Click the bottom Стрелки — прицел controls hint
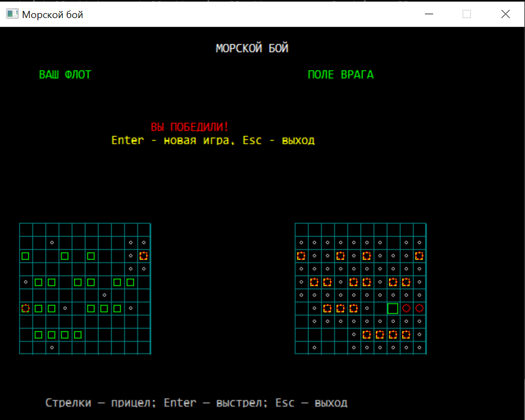The height and width of the screenshot is (420, 525). click(196, 402)
